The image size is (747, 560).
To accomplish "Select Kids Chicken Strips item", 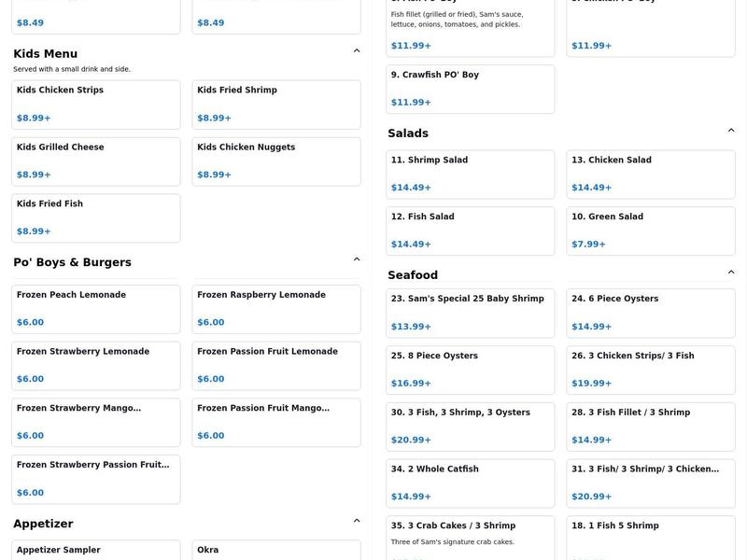I will (x=96, y=105).
